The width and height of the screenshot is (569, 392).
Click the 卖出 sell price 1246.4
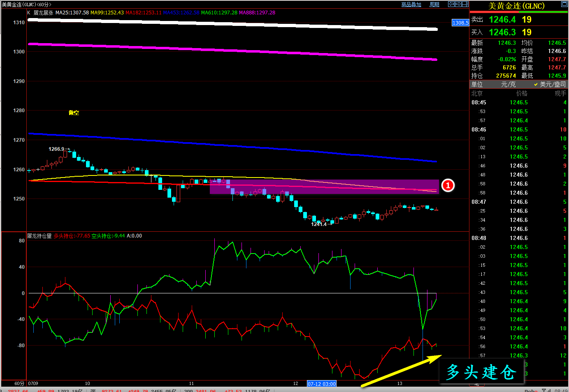pos(502,20)
